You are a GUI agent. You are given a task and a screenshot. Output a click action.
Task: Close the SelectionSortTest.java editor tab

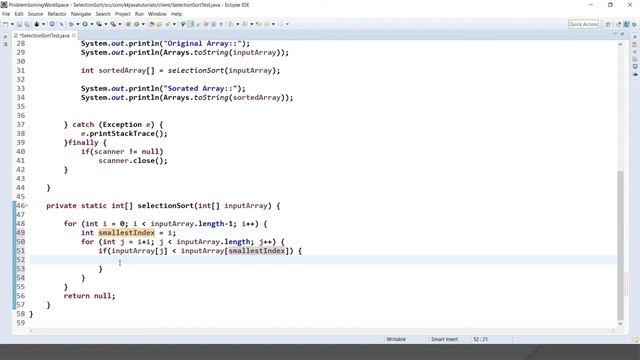pos(74,36)
